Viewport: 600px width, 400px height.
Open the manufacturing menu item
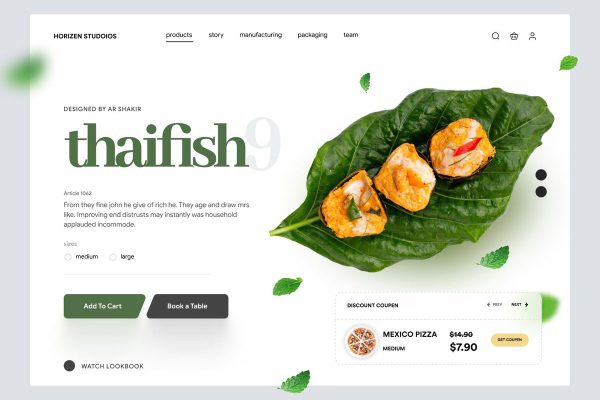coord(261,35)
